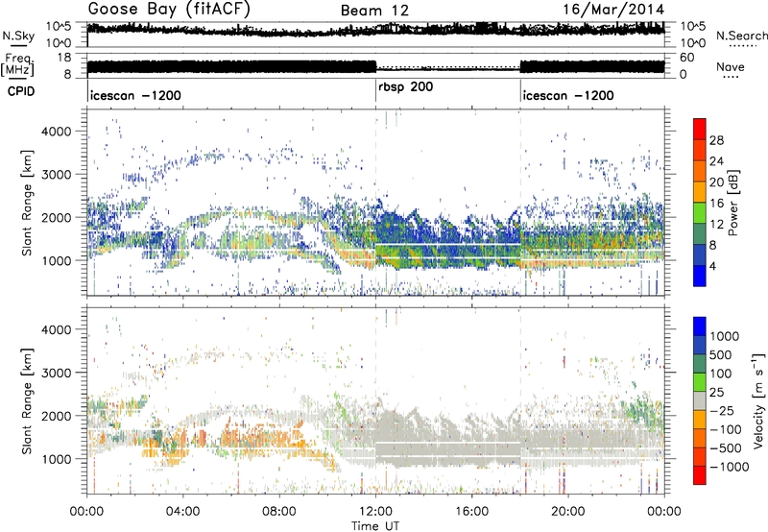
Task: Click power panel 'Slant Range [km]' label
Action: pyautogui.click(x=27, y=203)
